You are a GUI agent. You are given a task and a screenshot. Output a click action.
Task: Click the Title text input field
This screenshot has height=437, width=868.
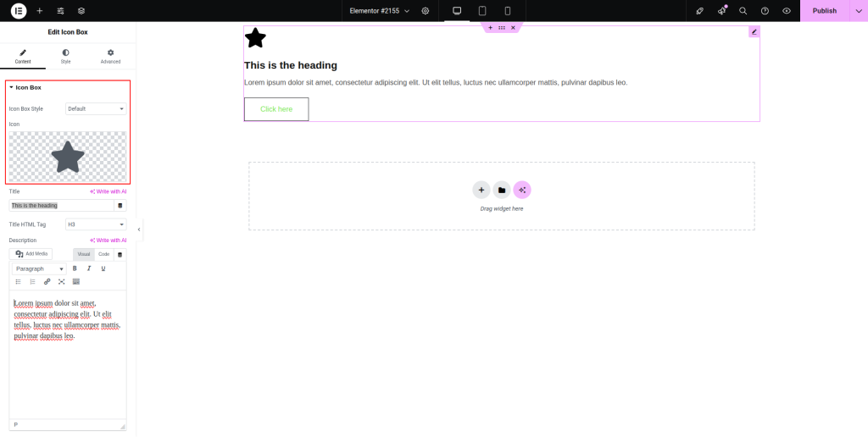pyautogui.click(x=61, y=206)
